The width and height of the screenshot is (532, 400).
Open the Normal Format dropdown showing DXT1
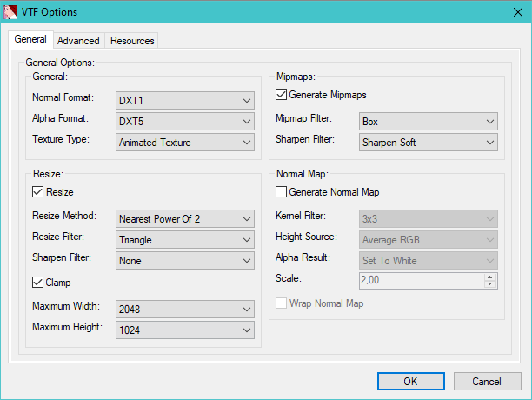[185, 100]
